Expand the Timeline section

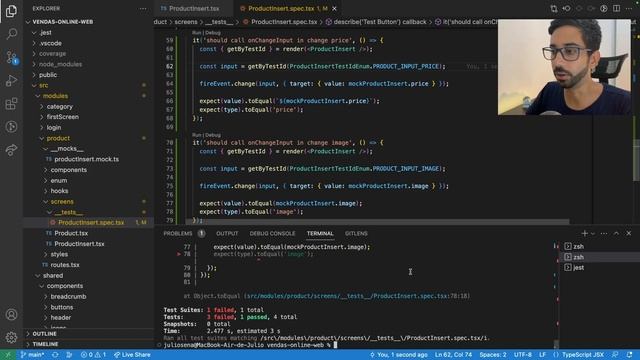(x=45, y=344)
